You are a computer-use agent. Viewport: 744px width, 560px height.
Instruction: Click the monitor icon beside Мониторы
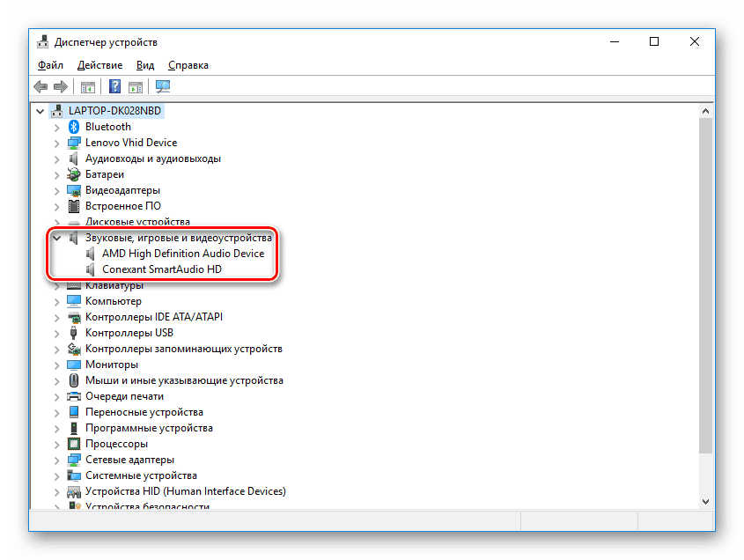[x=72, y=364]
